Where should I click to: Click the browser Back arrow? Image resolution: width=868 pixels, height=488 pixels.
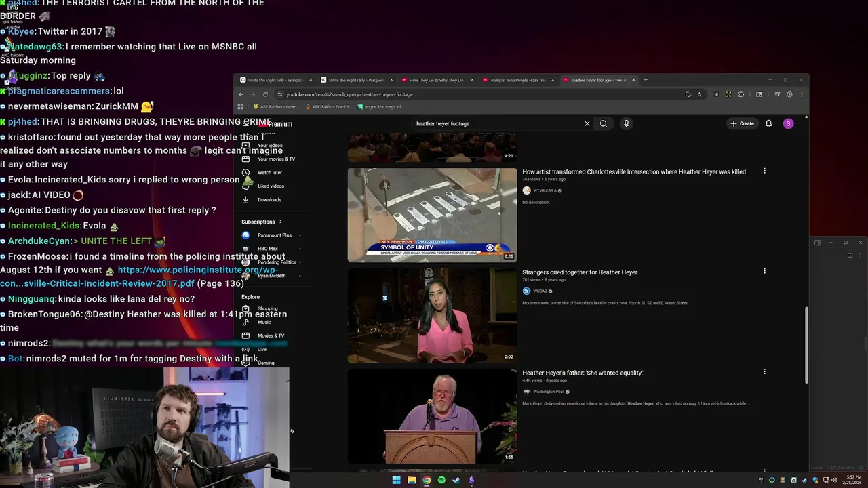point(241,94)
